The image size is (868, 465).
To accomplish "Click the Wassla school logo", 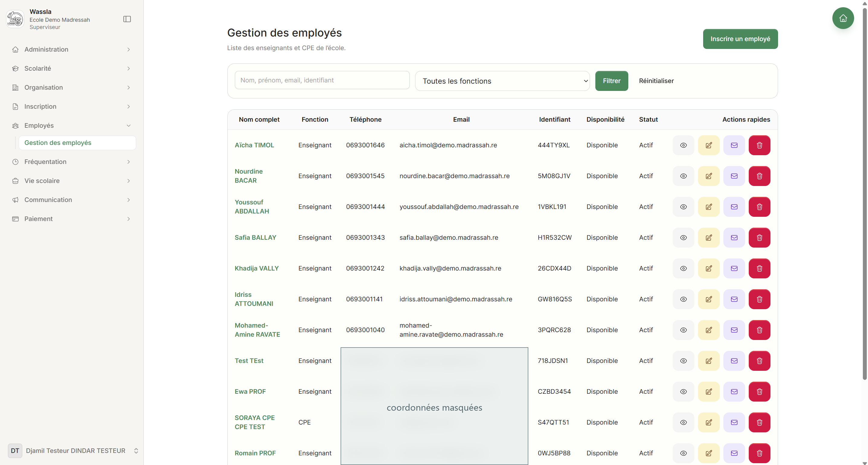I will coord(15,19).
